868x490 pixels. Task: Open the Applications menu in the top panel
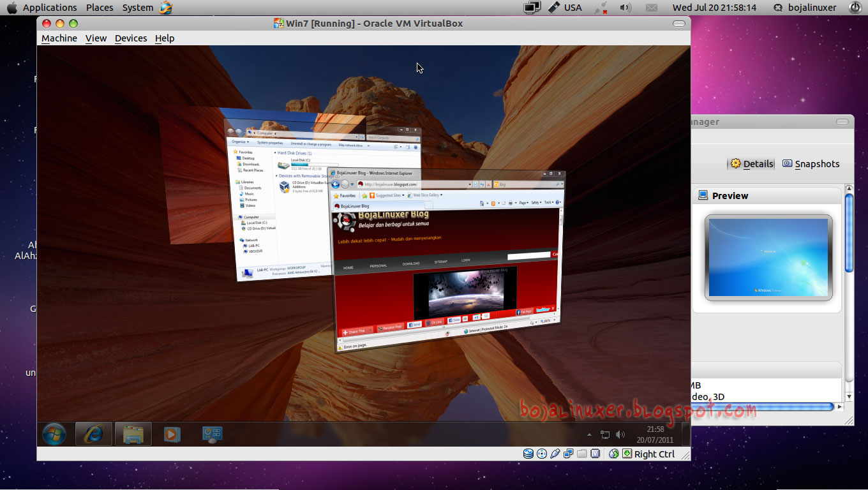click(x=50, y=8)
